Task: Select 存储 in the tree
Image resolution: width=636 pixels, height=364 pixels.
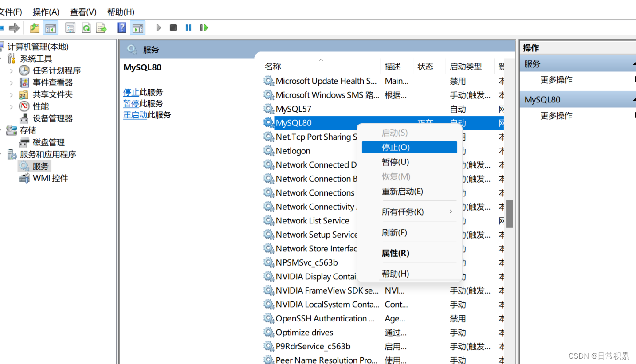Action: (28, 130)
